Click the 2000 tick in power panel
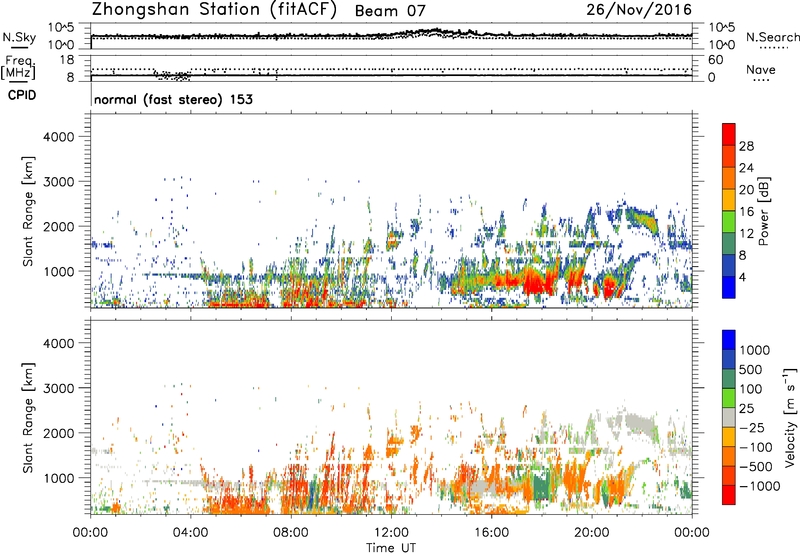 click(x=59, y=226)
